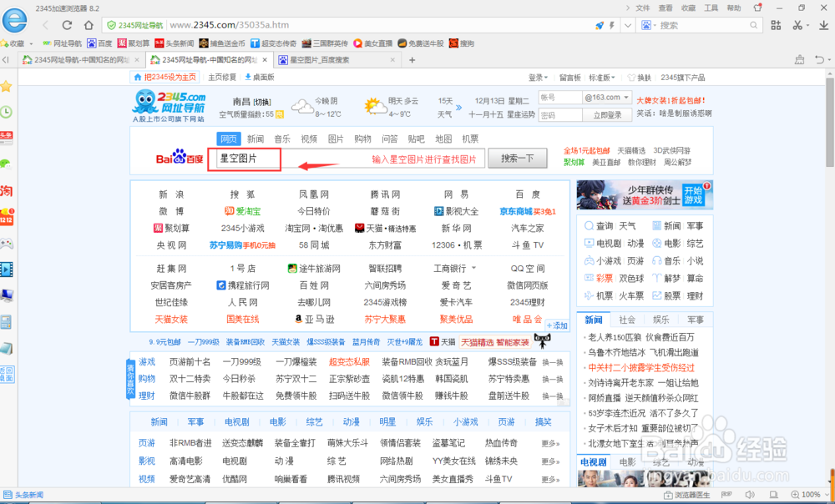Expand the search engine selector paw dropdown
The height and width of the screenshot is (504, 835).
tap(648, 25)
